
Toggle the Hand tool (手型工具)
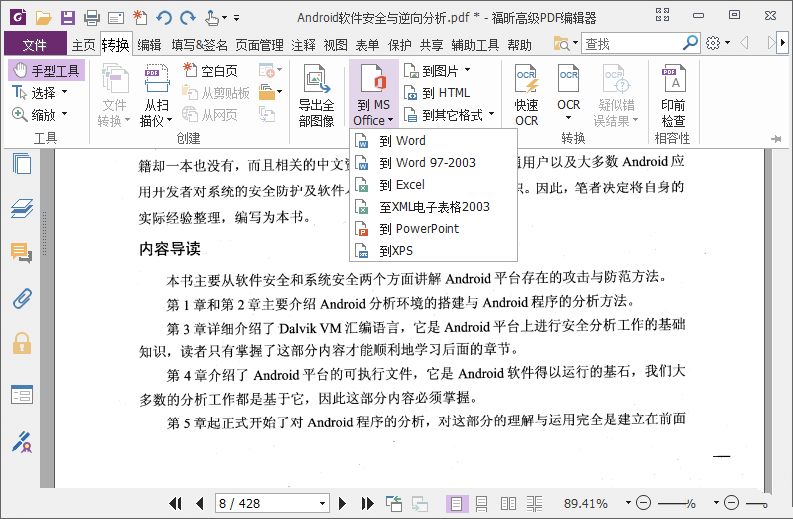tap(47, 70)
